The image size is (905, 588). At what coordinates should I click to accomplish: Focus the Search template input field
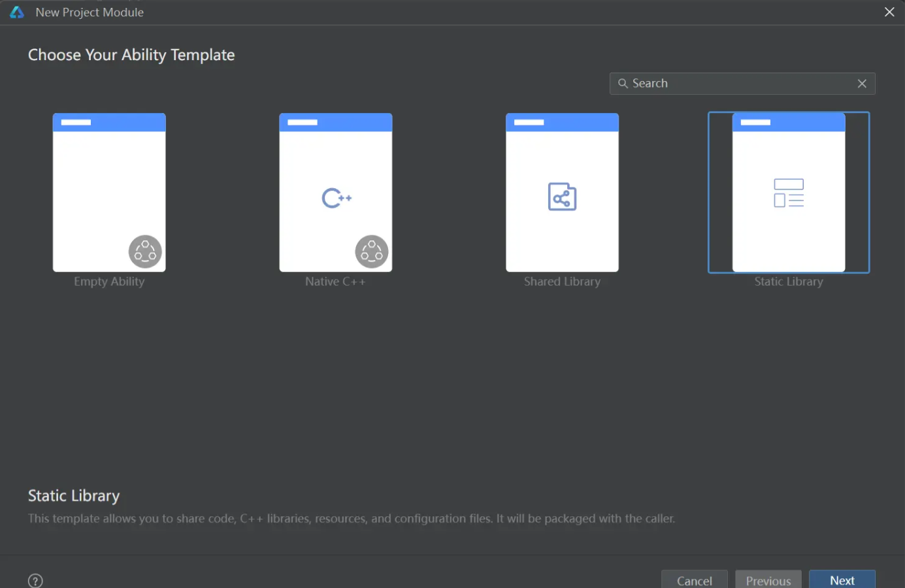pyautogui.click(x=738, y=84)
